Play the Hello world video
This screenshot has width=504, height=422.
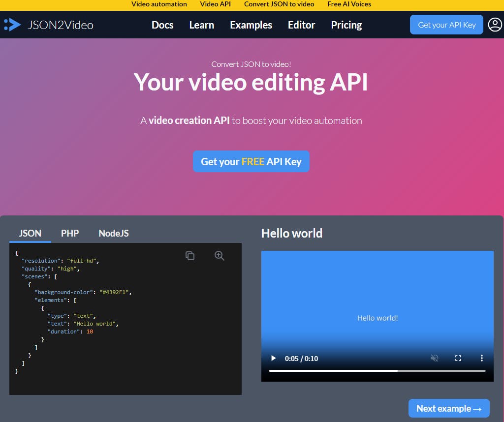click(x=274, y=358)
